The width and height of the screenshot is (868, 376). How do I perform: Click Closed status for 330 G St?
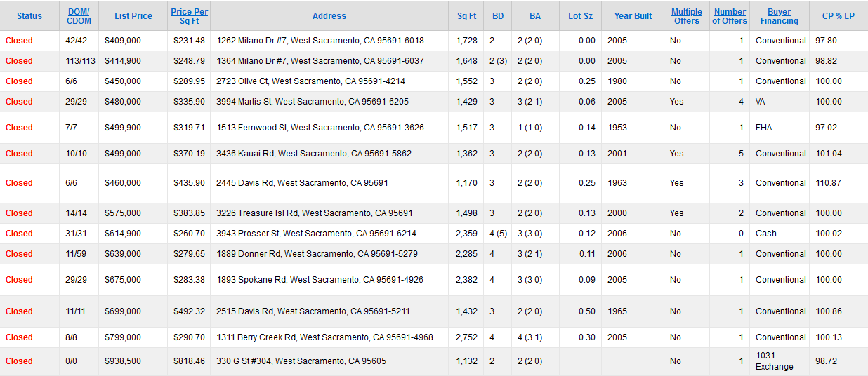pyautogui.click(x=19, y=361)
